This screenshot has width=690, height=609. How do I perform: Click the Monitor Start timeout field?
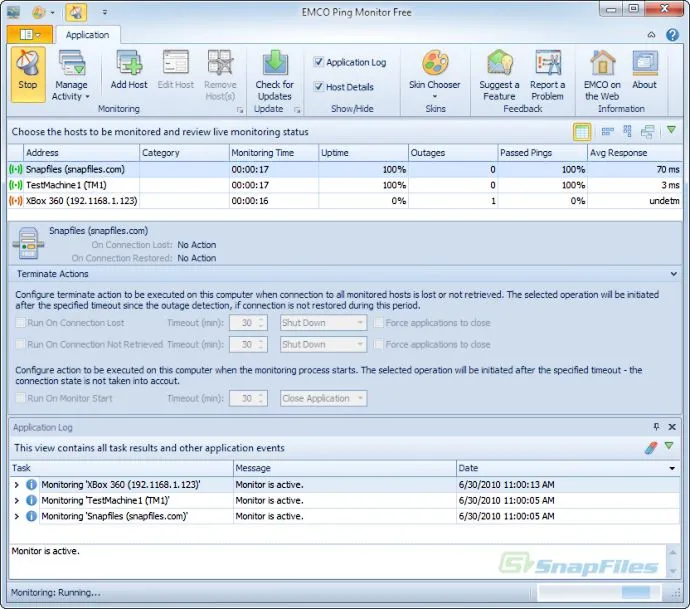click(248, 398)
